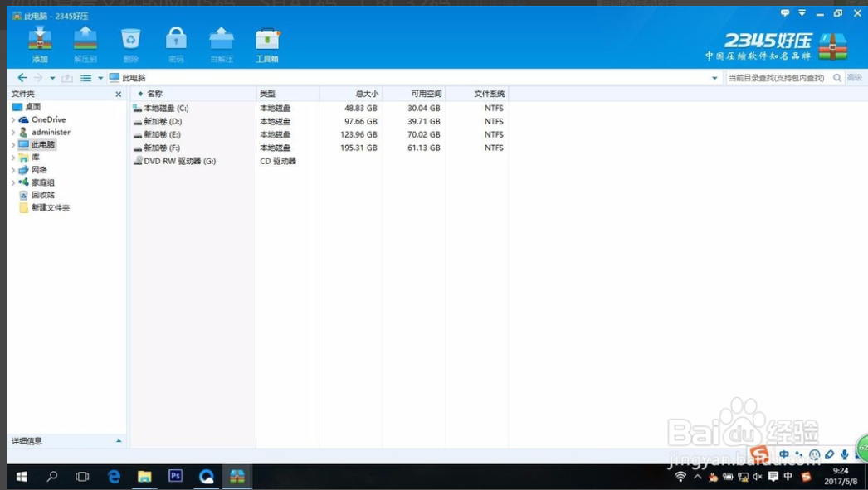Click the list view mode icon
This screenshot has width=868, height=490.
pos(85,78)
